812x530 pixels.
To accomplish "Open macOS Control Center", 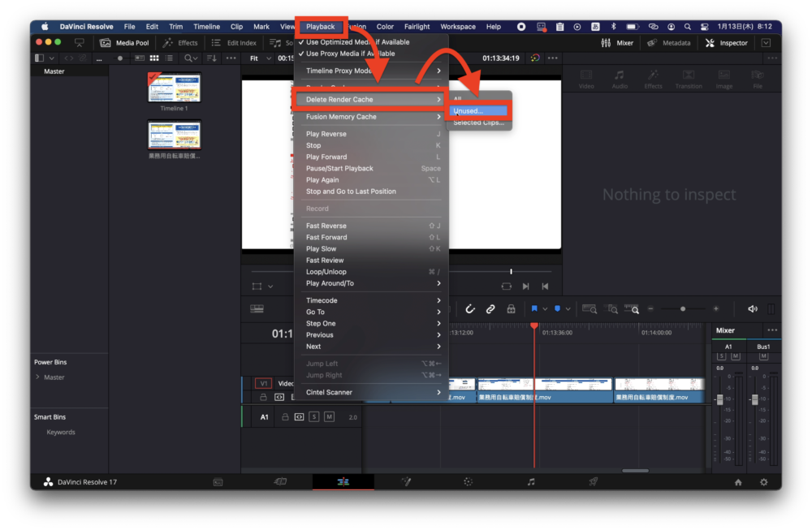I will (x=704, y=27).
